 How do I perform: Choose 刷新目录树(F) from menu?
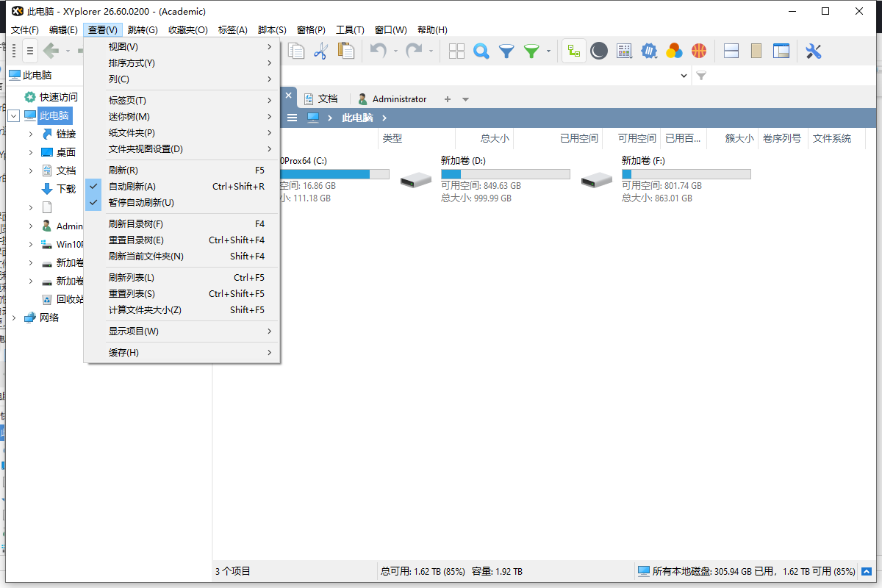[182, 224]
